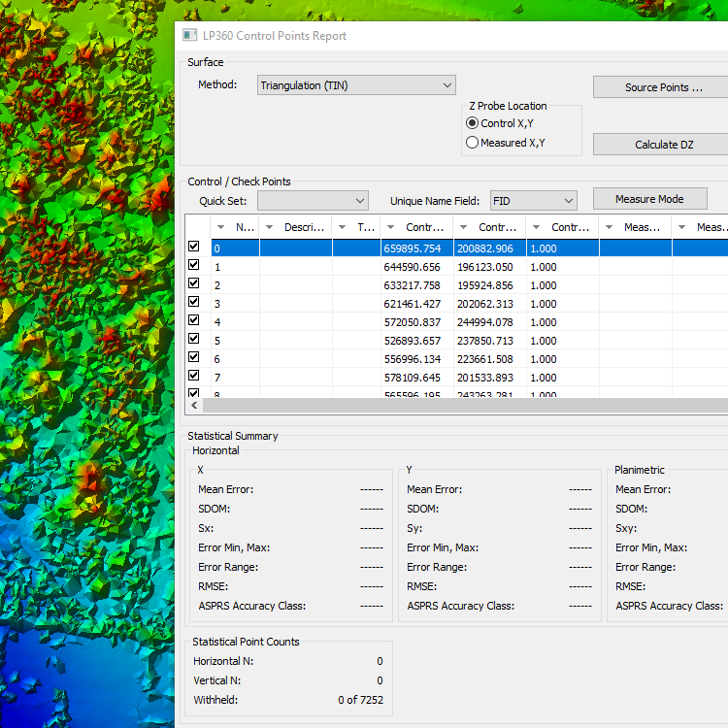728x728 pixels.
Task: Open filter arrow on the T... column
Action: [x=343, y=227]
